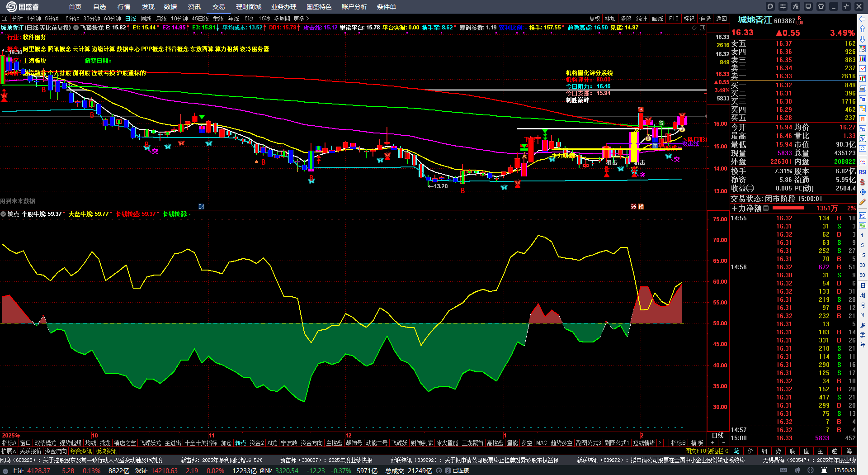This screenshot has width=868, height=475.
Task: Collapse the sidebar with 侧边栏《
Action: [x=717, y=451]
